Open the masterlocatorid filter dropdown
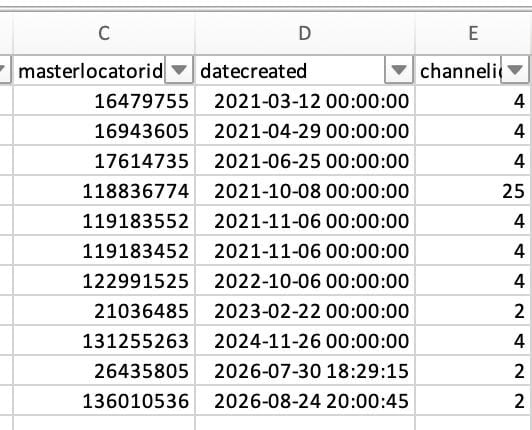Viewport: 532px width, 430px height. pos(179,70)
